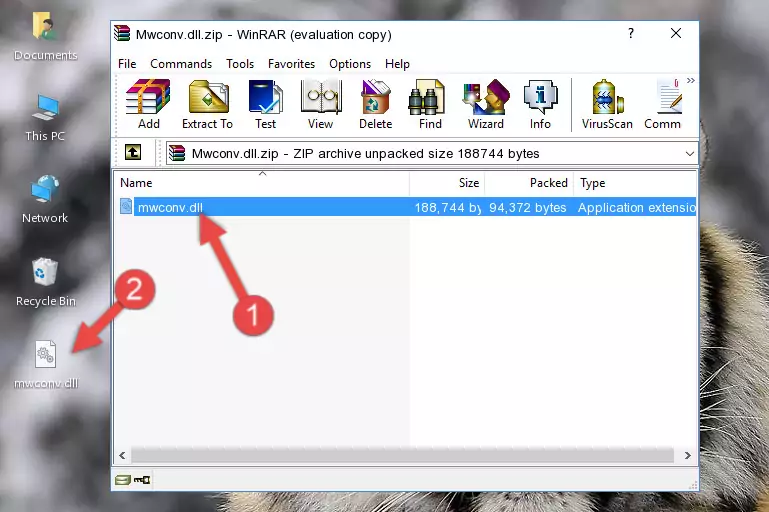Launch the Wizard tool

click(x=486, y=104)
